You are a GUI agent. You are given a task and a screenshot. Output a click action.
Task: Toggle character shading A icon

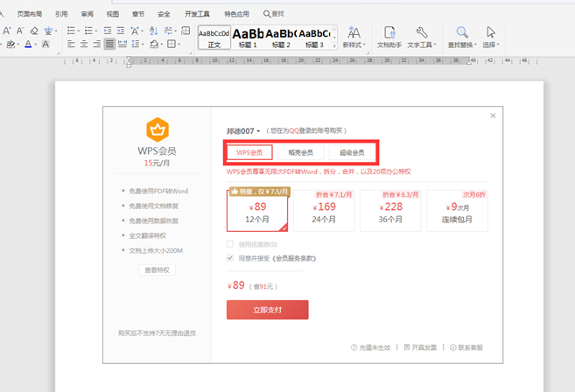[x=46, y=45]
